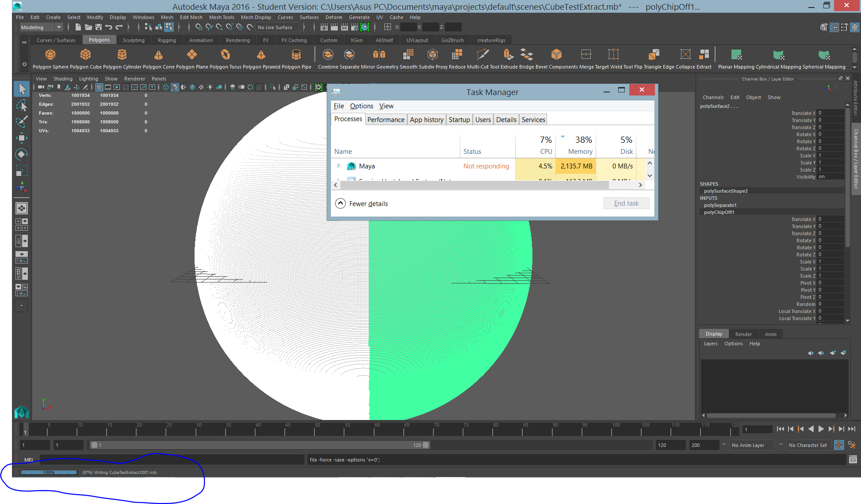Play the animation forwards
Screen dimensions: 861x504
(x=821, y=429)
